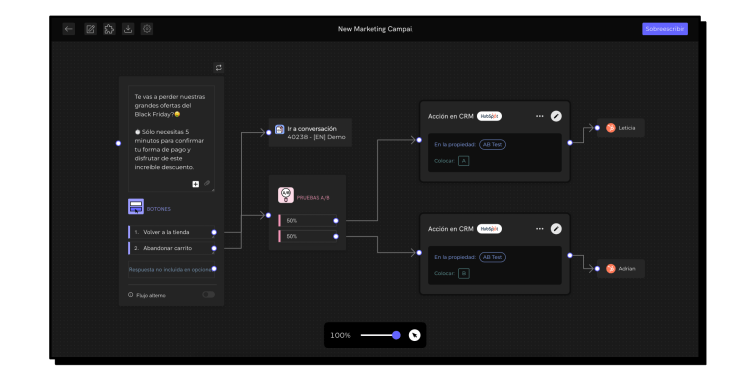The width and height of the screenshot is (750, 375).
Task: Select the Abandonar carrito button option
Action: coord(171,248)
